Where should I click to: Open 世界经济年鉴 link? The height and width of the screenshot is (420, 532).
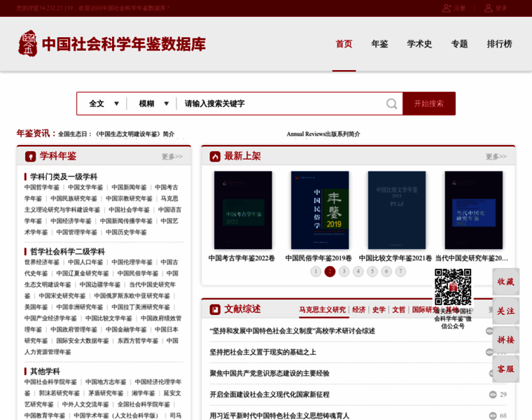(x=42, y=262)
